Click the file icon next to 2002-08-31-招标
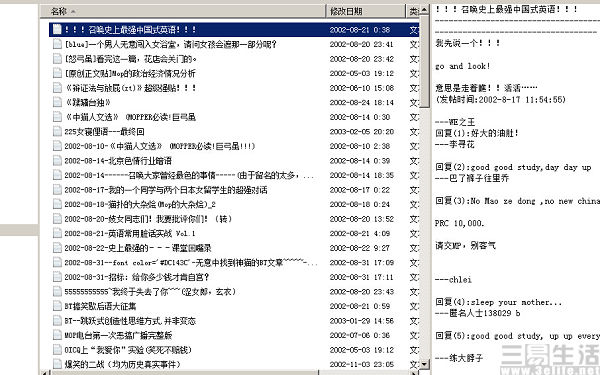Image resolution: width=600 pixels, height=375 pixels. click(x=57, y=277)
